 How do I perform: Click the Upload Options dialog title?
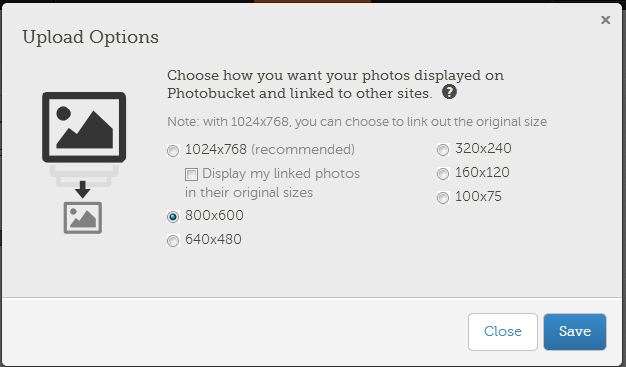click(x=91, y=38)
